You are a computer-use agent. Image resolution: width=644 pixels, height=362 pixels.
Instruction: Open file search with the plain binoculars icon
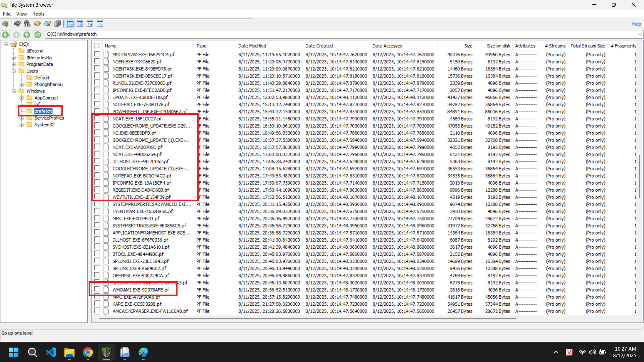tap(17, 24)
